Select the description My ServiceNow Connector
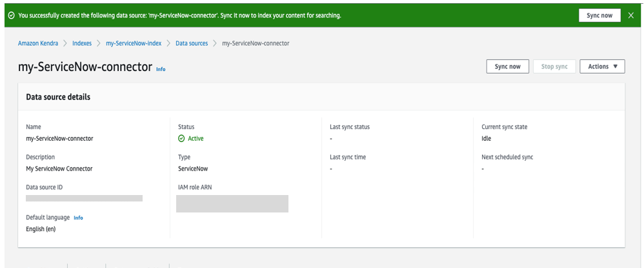Screen dimensions: 644x268 click(59, 169)
